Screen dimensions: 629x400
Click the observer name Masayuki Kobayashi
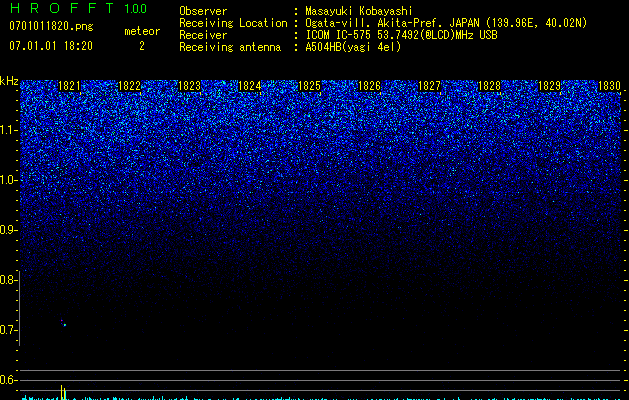pyautogui.click(x=359, y=11)
